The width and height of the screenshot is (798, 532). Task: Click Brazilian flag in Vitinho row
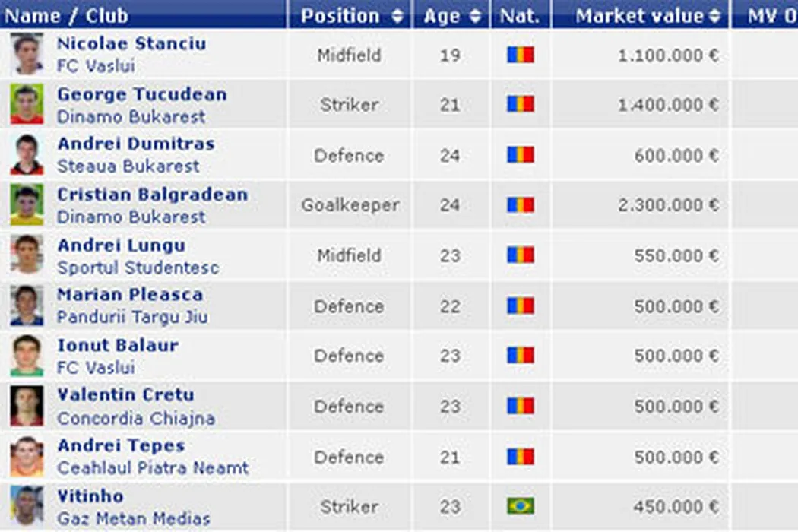point(521,506)
